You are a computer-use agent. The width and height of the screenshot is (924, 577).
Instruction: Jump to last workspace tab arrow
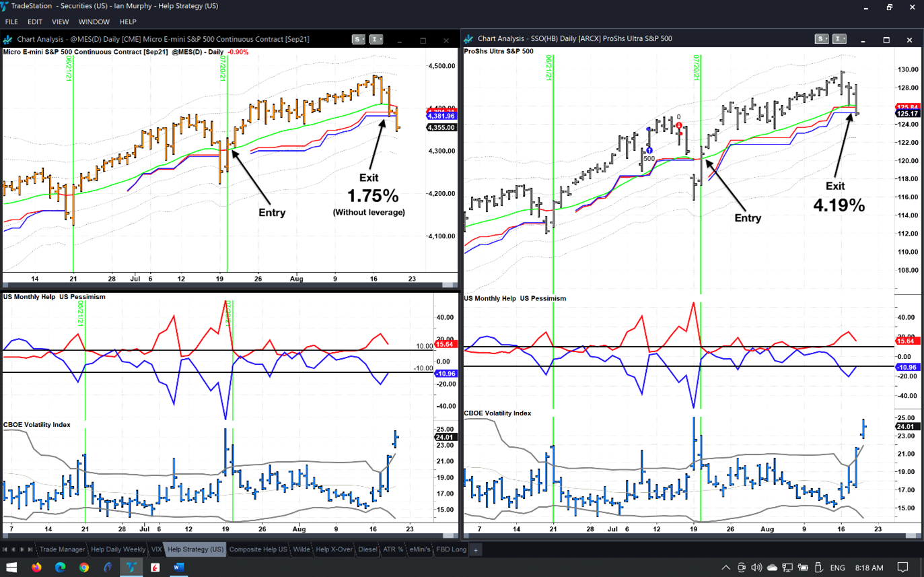click(x=30, y=550)
